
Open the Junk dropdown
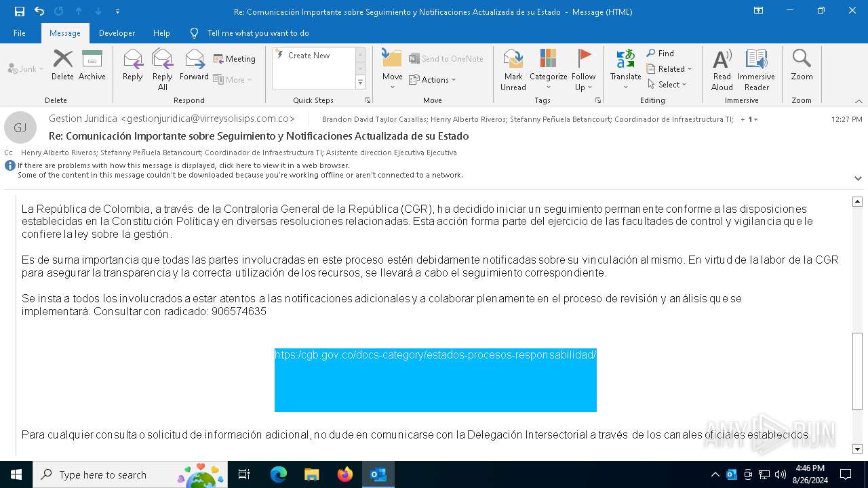tap(26, 68)
